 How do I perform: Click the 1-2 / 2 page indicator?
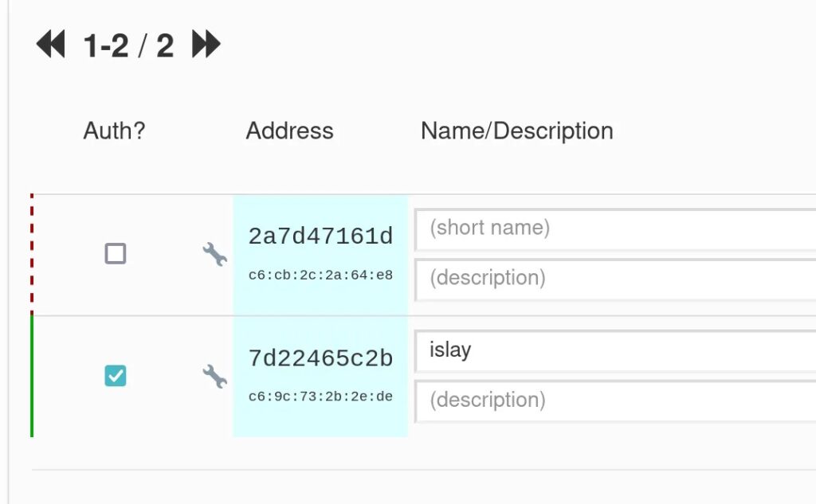(x=128, y=46)
